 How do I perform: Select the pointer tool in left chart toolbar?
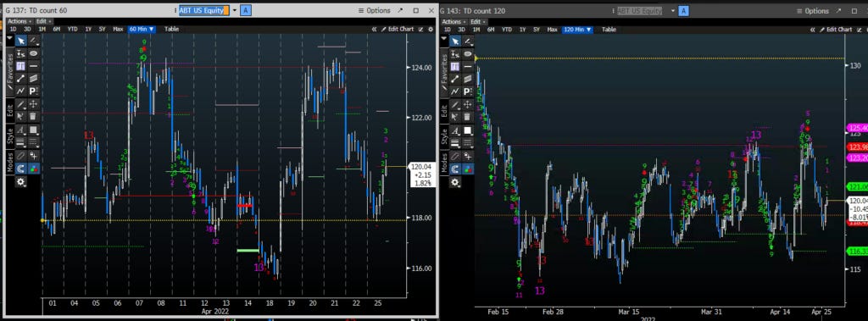20,41
